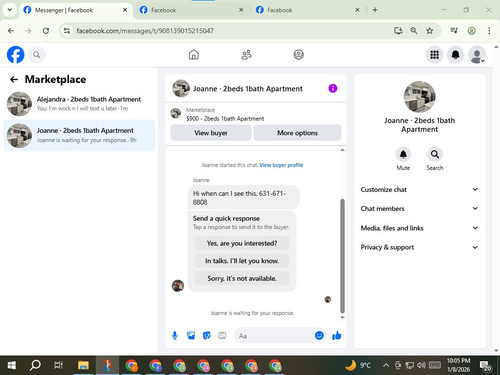
Task: Open Facebook search magnifier
Action: [x=37, y=55]
